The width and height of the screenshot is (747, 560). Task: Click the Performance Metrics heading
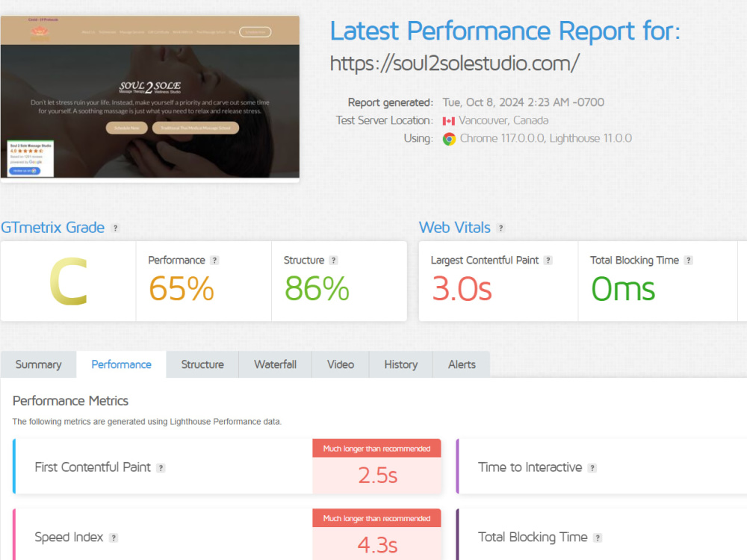70,401
